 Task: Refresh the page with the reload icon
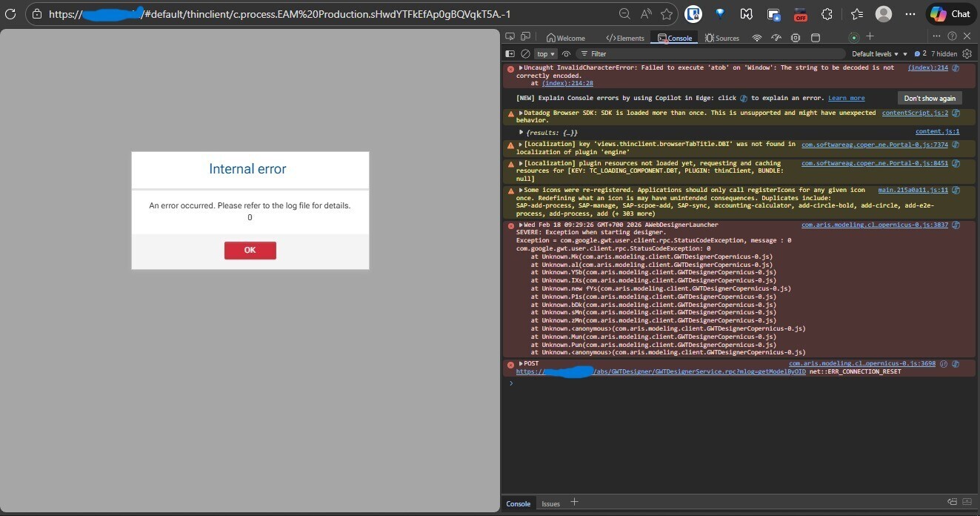10,14
